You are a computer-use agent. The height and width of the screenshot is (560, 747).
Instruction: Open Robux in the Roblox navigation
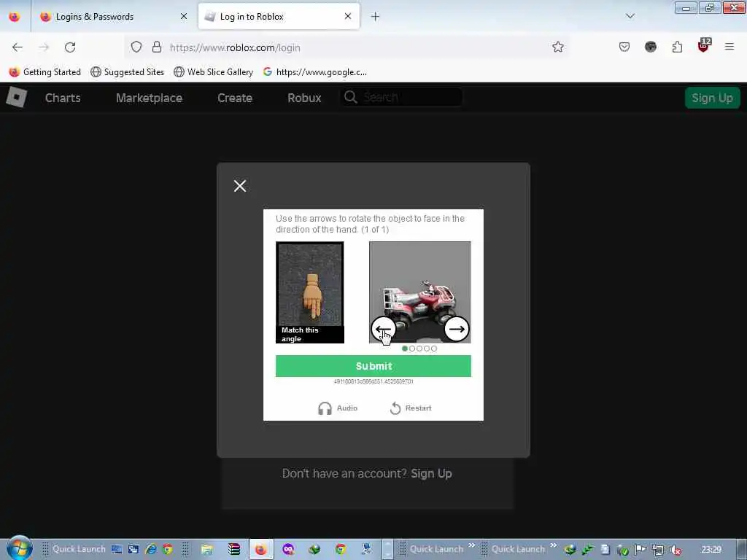(304, 98)
